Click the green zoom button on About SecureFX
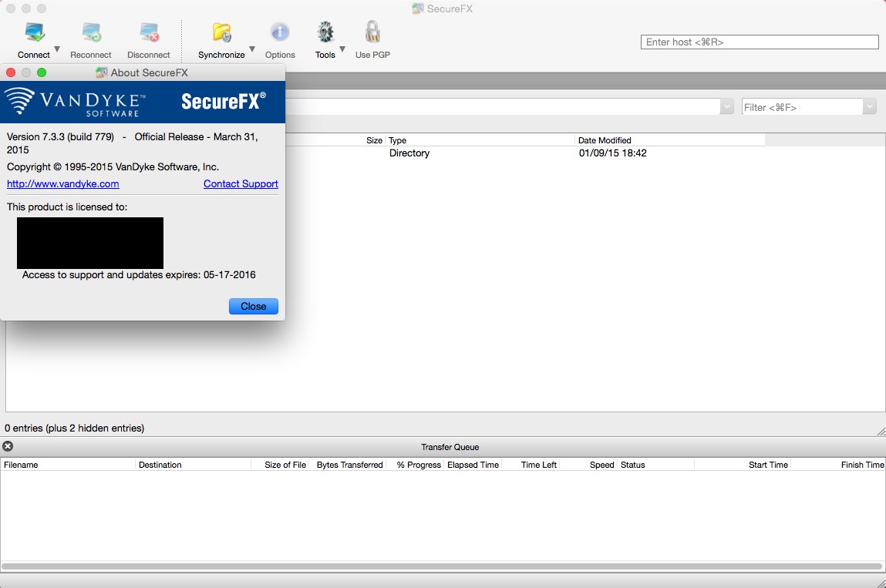Image resolution: width=886 pixels, height=588 pixels. (x=42, y=72)
